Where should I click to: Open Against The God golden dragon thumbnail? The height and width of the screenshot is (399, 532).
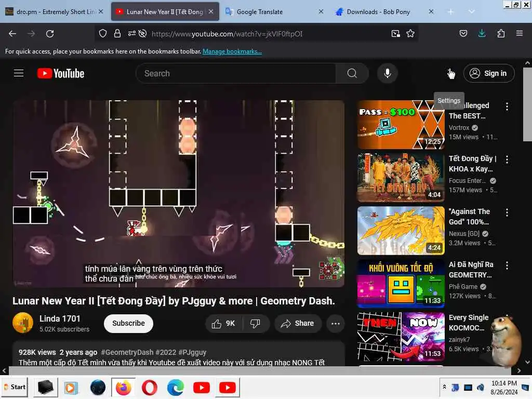click(401, 230)
